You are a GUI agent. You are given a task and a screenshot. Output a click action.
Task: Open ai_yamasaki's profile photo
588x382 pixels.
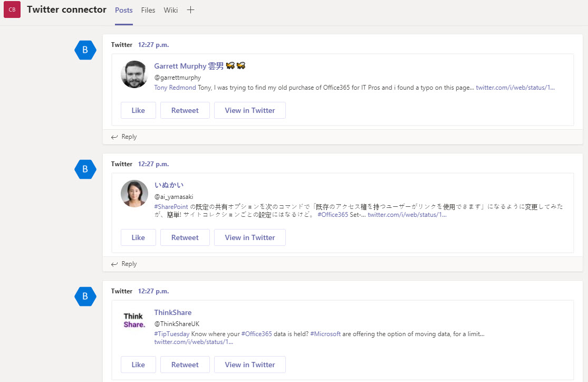134,194
